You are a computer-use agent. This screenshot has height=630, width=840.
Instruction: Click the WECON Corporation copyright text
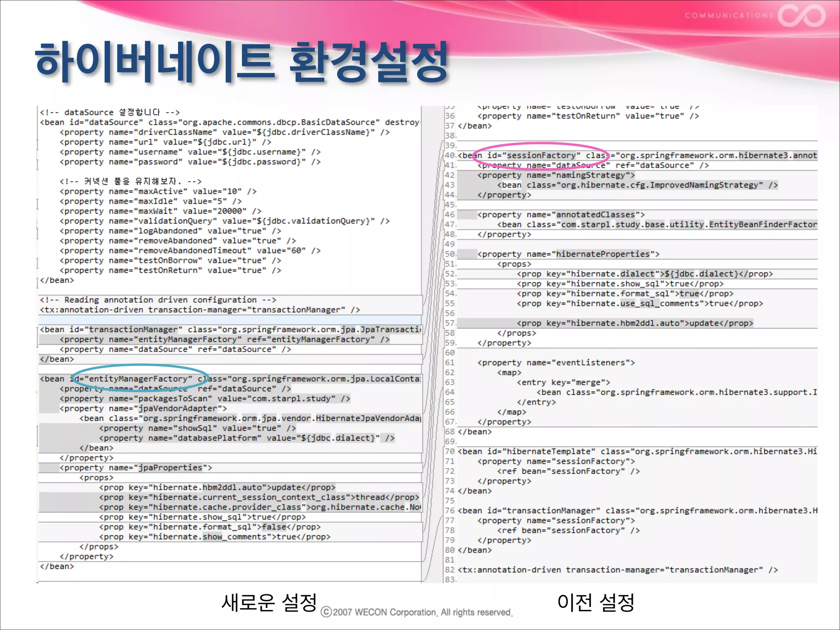[416, 612]
